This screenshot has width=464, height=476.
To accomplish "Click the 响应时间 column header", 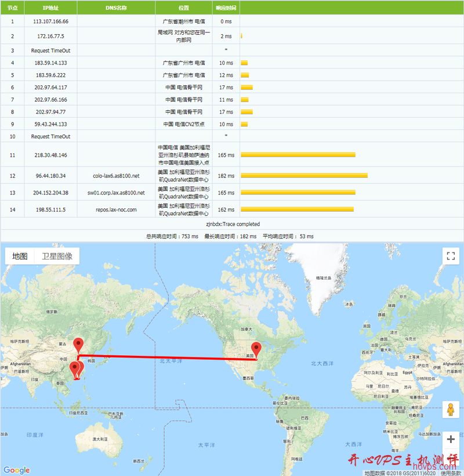I will pos(226,8).
